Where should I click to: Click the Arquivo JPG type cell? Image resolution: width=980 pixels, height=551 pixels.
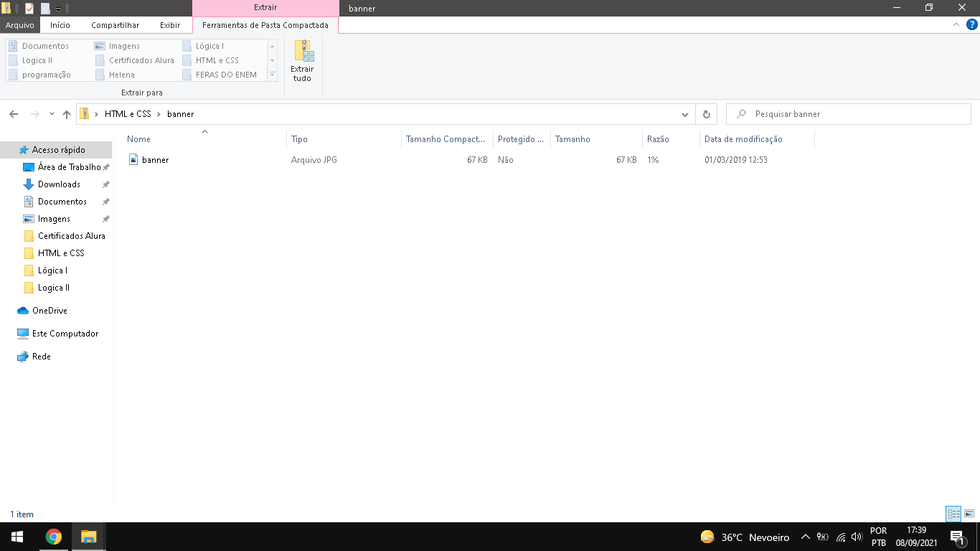pyautogui.click(x=314, y=160)
